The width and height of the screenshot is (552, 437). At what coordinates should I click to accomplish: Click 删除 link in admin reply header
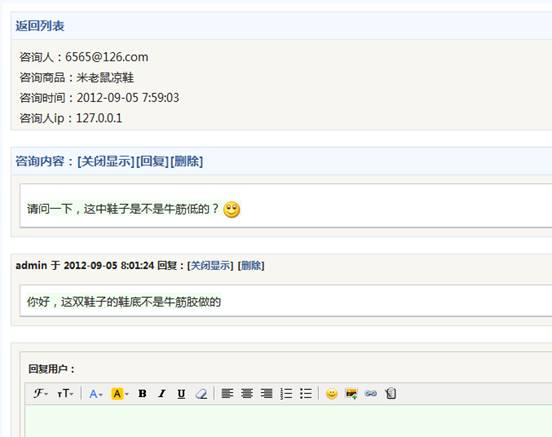pos(251,266)
